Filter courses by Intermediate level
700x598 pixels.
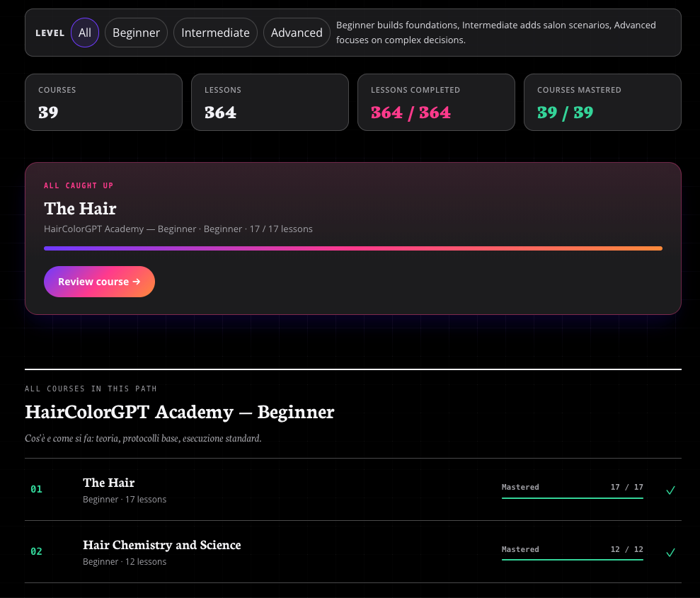[x=215, y=33]
